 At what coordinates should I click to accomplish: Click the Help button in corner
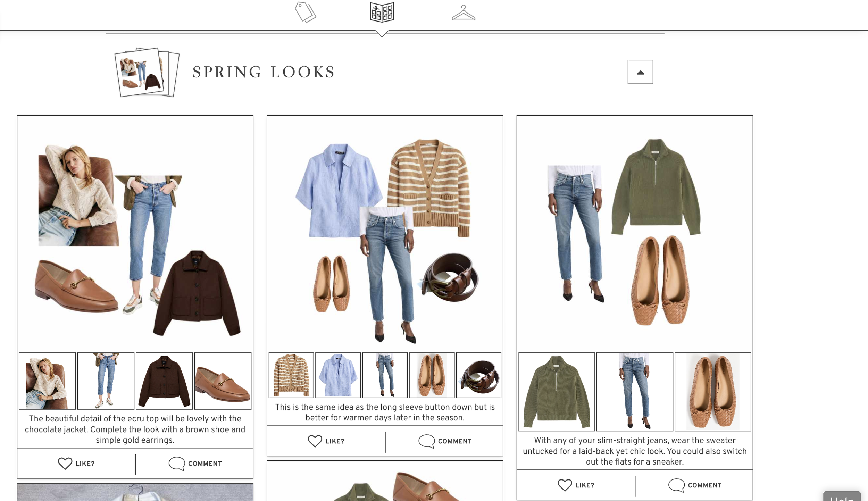841,497
